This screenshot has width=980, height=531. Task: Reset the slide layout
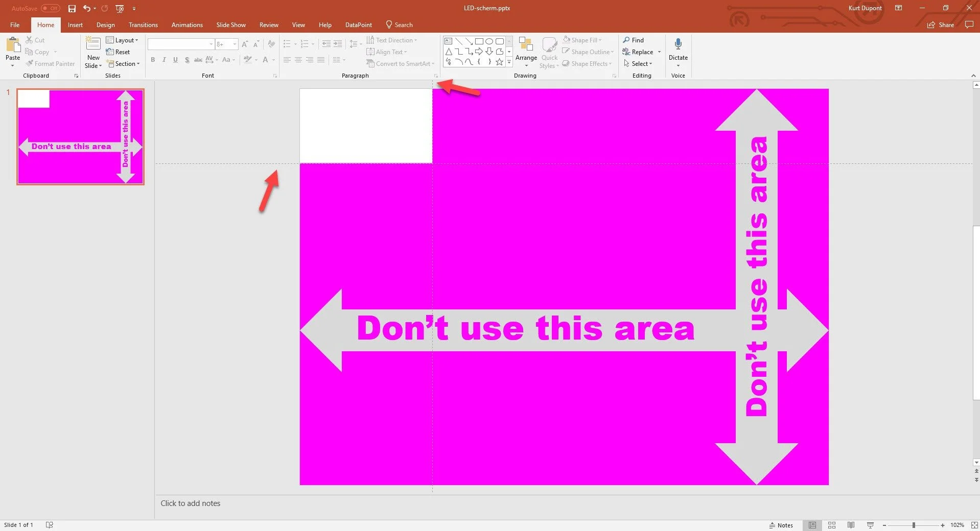[x=118, y=52]
